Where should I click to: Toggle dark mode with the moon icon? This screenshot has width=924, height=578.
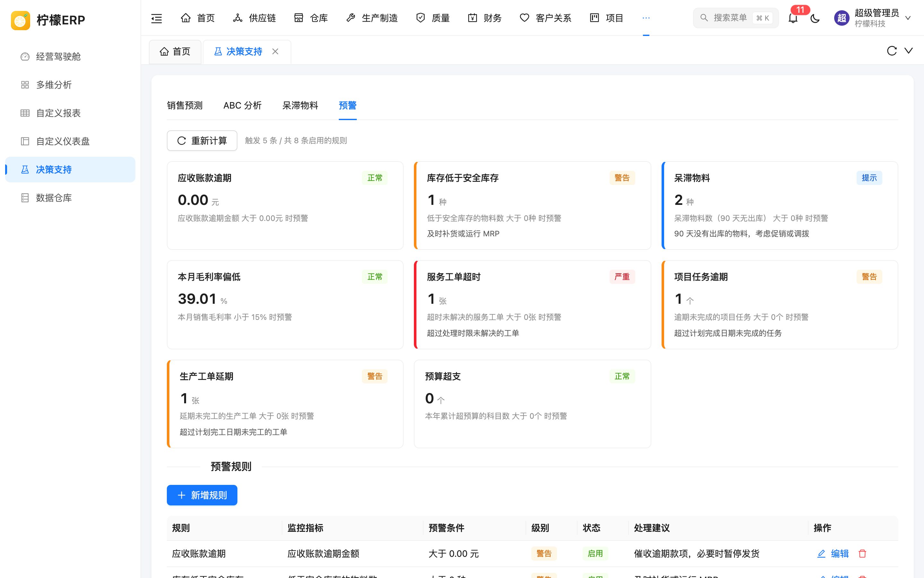(815, 18)
